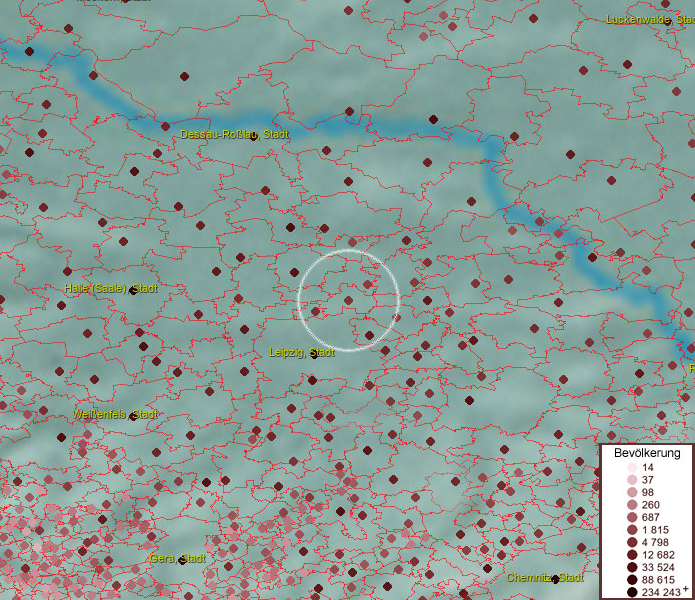This screenshot has width=695, height=600.
Task: Click the Bevölkerung legend title
Action: tap(647, 453)
